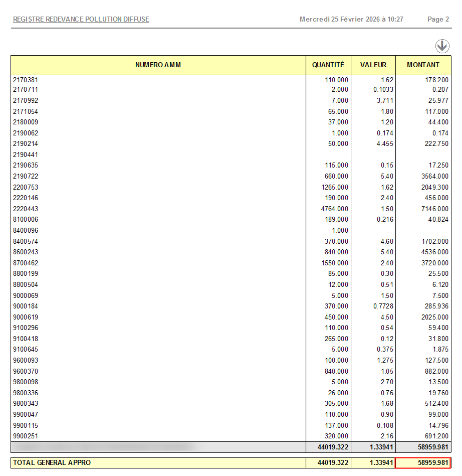
Task: Select the TOTAL GENERAL APPRO row label
Action: 52,462
